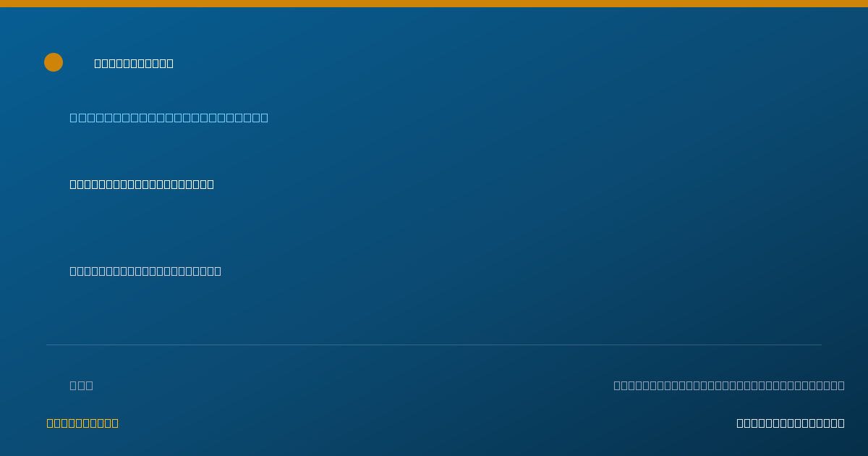Screen dimensions: 868x456
Task: Open the yellow footer link text
Action: coord(82,423)
